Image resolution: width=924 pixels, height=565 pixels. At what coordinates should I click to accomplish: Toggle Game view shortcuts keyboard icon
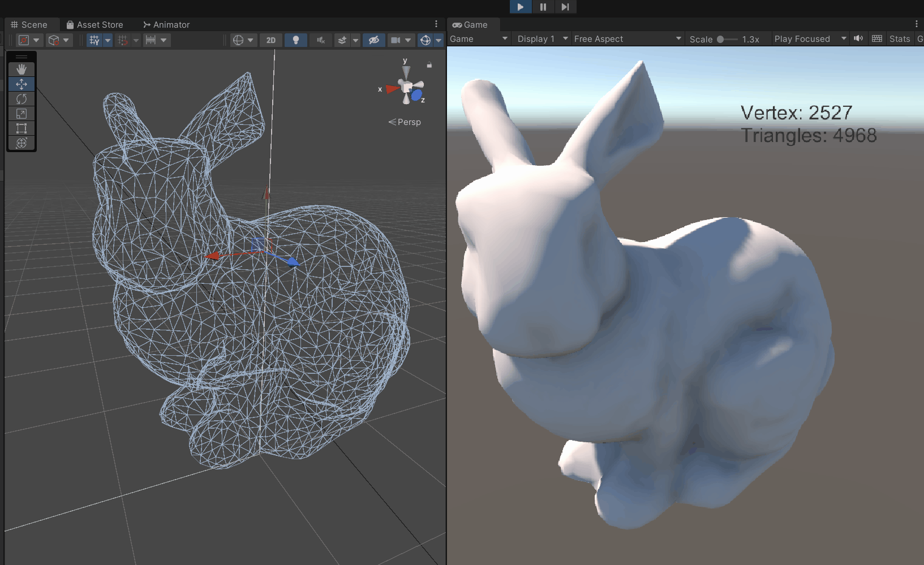(x=877, y=38)
